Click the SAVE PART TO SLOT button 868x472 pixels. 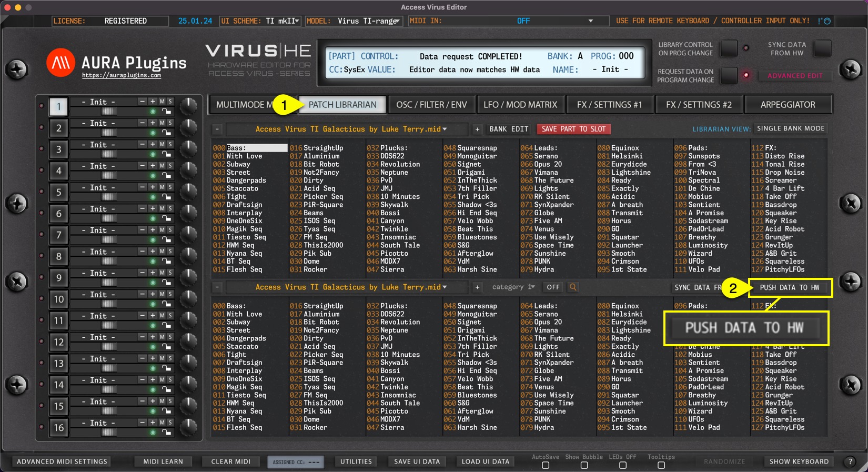[x=573, y=129]
